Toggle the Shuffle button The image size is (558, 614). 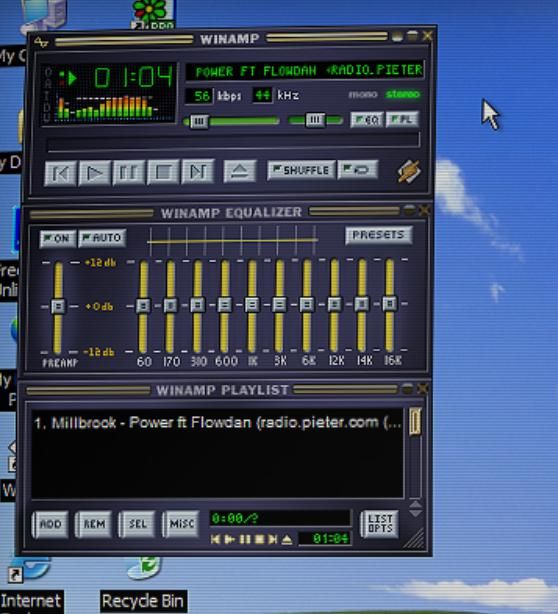point(301,170)
